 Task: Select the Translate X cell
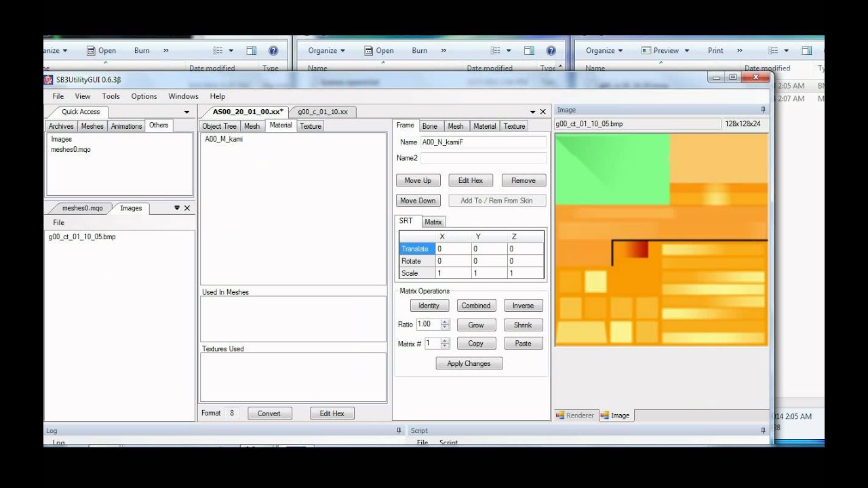point(453,249)
